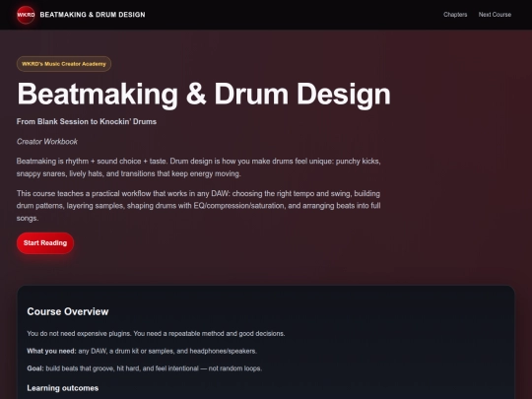Click the Start Reading button

tap(45, 243)
